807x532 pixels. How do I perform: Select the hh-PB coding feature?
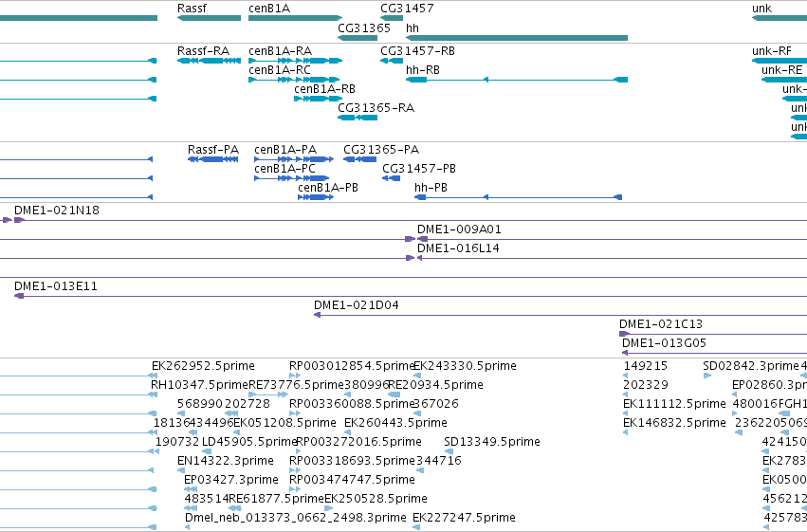[519, 197]
